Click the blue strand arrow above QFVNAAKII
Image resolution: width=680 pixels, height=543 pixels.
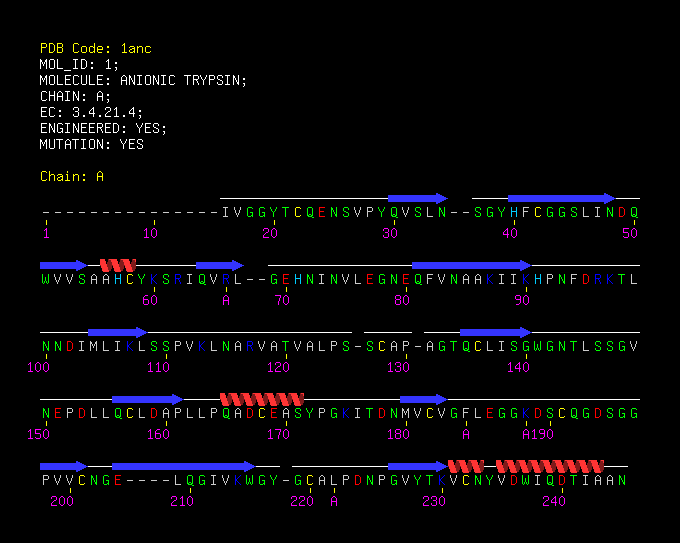tap(472, 265)
